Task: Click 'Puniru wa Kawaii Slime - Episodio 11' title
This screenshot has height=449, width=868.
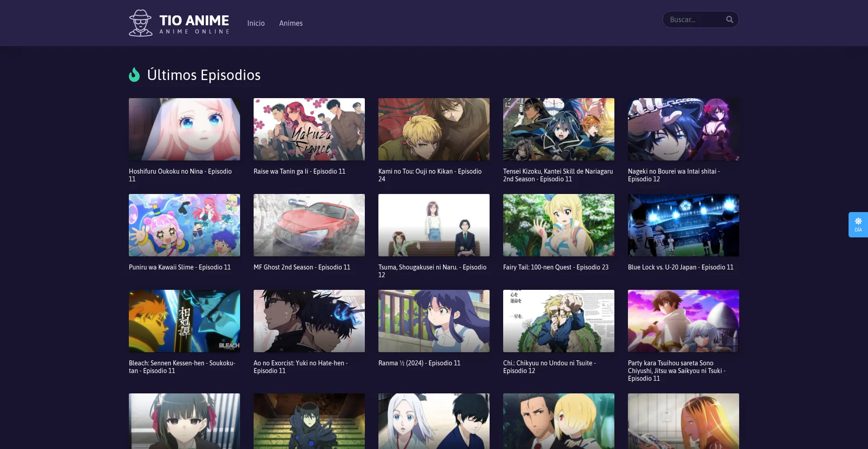Action: click(x=180, y=267)
